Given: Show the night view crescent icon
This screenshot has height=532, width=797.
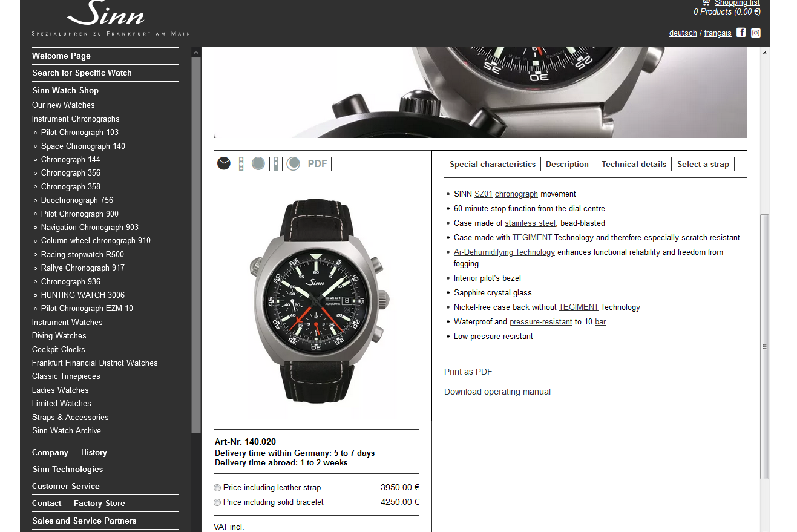Looking at the screenshot, I should point(293,163).
